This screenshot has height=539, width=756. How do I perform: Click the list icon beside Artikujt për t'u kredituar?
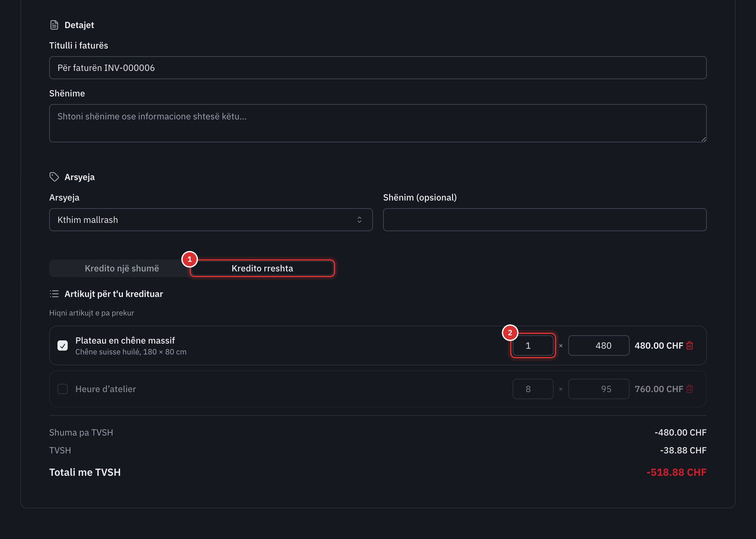(x=54, y=294)
